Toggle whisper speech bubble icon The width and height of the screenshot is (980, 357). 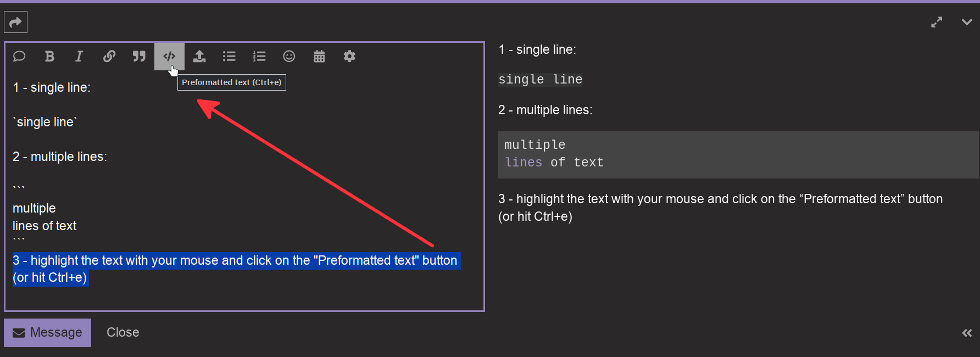tap(19, 56)
